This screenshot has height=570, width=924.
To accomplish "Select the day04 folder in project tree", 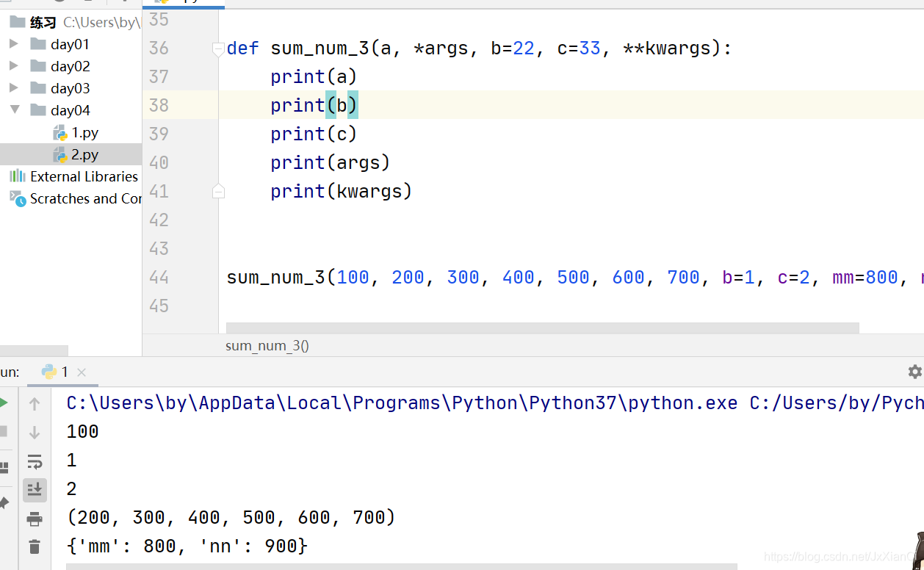I will (x=71, y=110).
